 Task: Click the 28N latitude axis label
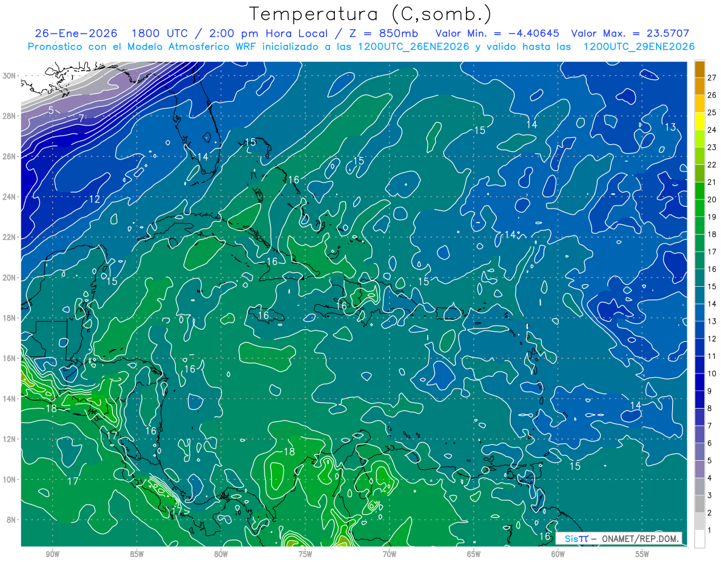10,116
